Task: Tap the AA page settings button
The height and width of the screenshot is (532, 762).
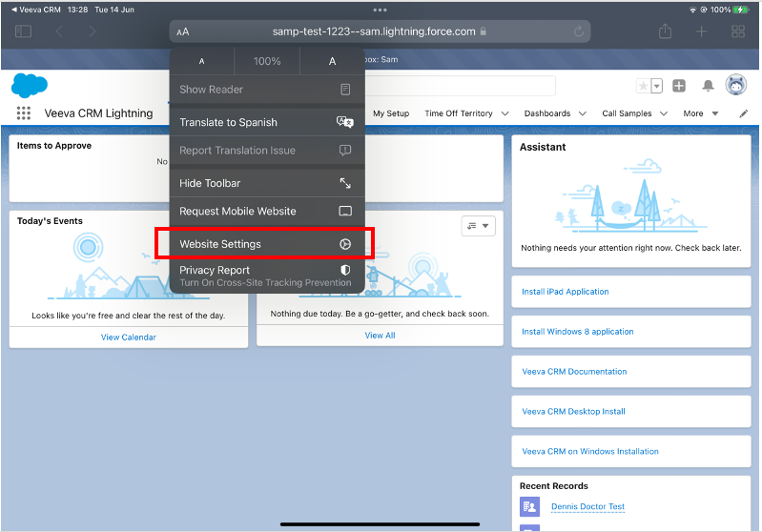Action: click(x=183, y=32)
